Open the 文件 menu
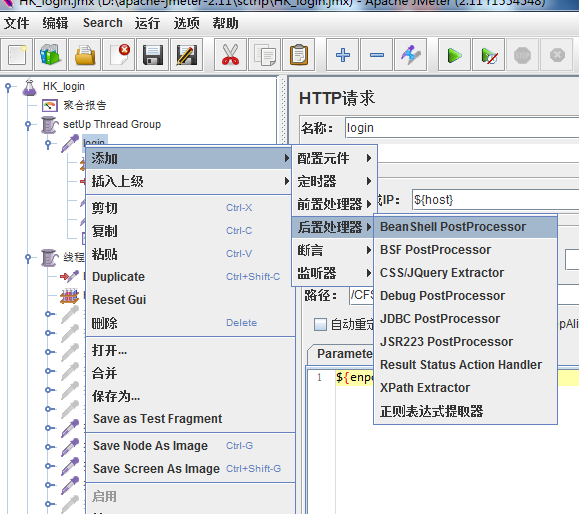Viewport: 579px width, 514px height. [x=16, y=23]
